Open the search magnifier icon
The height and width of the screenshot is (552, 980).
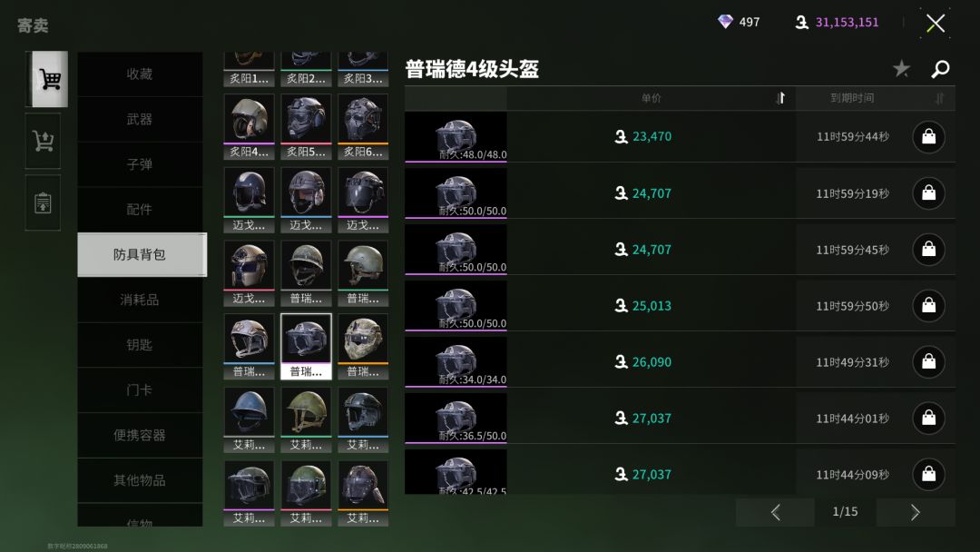940,69
